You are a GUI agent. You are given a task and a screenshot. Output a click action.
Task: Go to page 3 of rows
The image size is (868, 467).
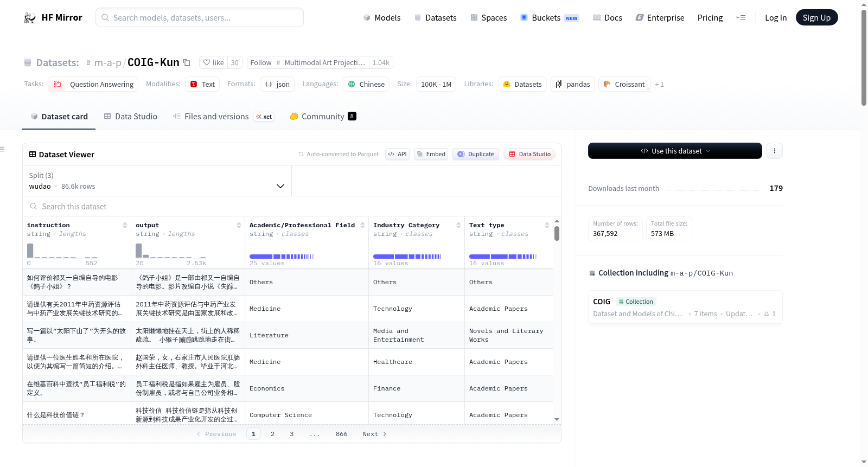tap(292, 434)
